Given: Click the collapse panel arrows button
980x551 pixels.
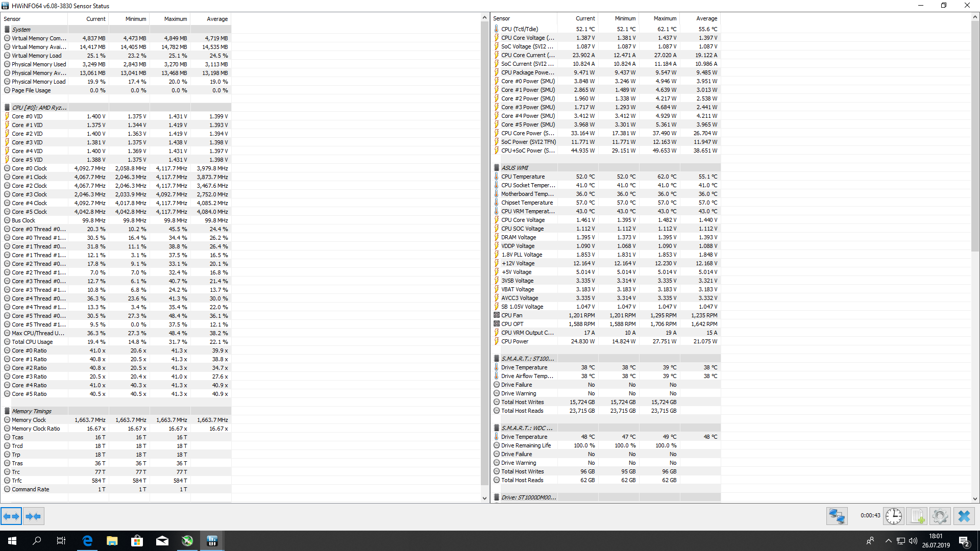Looking at the screenshot, I should [33, 516].
